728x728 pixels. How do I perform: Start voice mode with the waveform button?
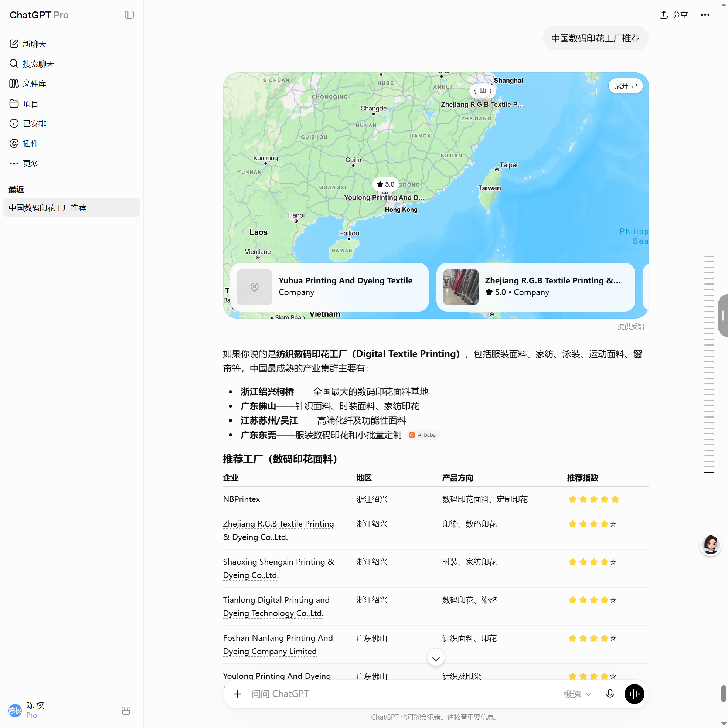[635, 694]
